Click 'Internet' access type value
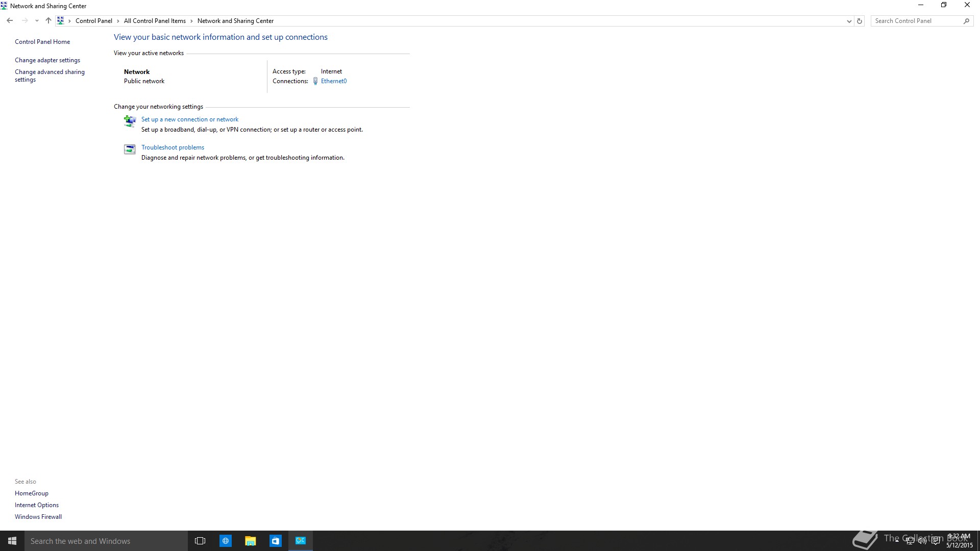This screenshot has height=551, width=980. click(331, 71)
